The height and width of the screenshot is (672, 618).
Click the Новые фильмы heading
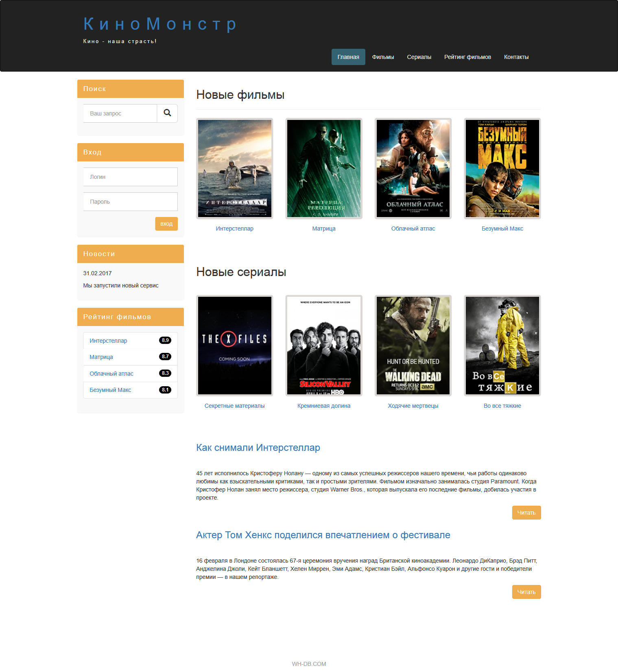[x=240, y=95]
